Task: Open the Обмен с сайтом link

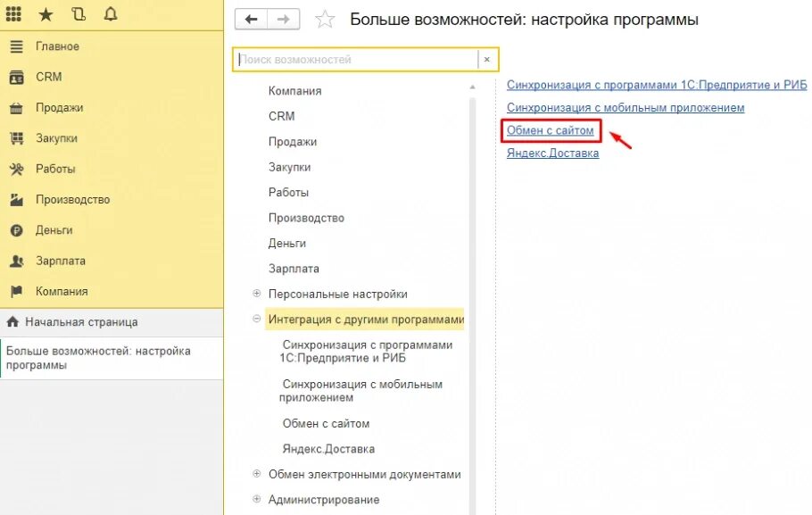Action: tap(550, 130)
